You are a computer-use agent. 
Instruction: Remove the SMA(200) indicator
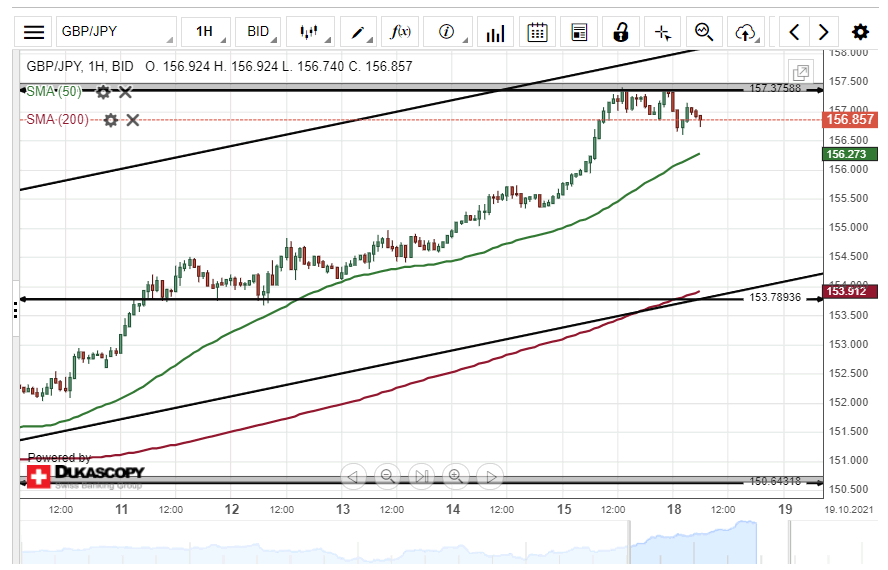pos(133,120)
